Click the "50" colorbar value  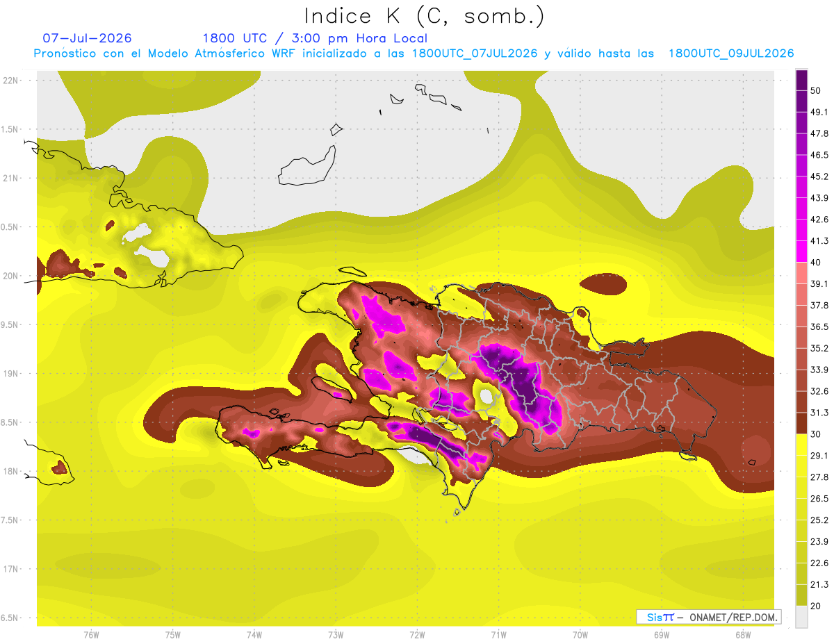815,90
